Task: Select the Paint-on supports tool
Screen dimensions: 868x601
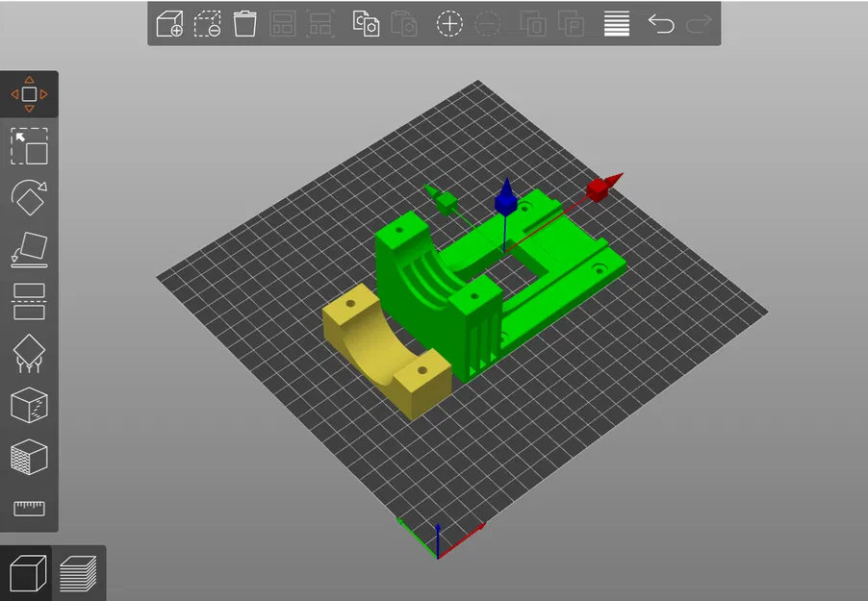Action: pyautogui.click(x=29, y=353)
